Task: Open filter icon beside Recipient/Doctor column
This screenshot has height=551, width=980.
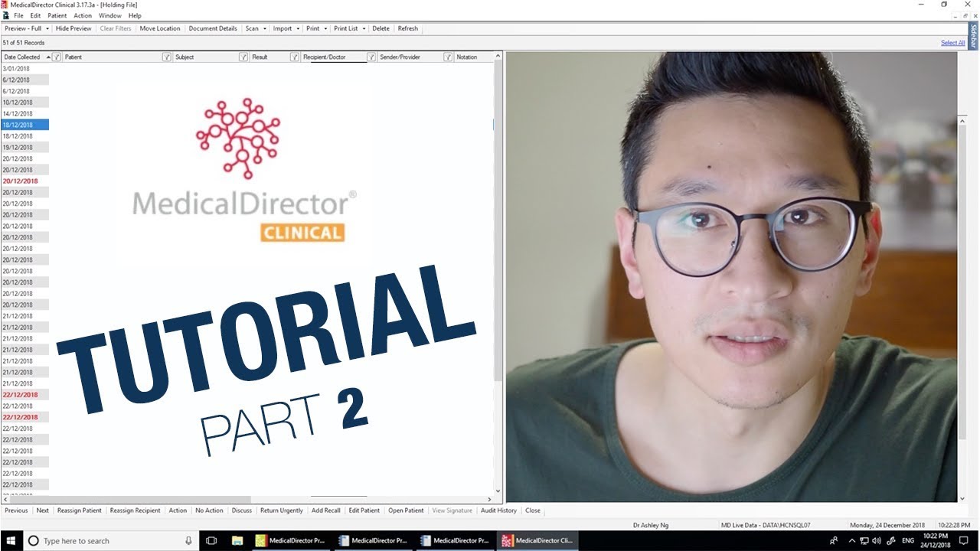Action: coord(371,57)
